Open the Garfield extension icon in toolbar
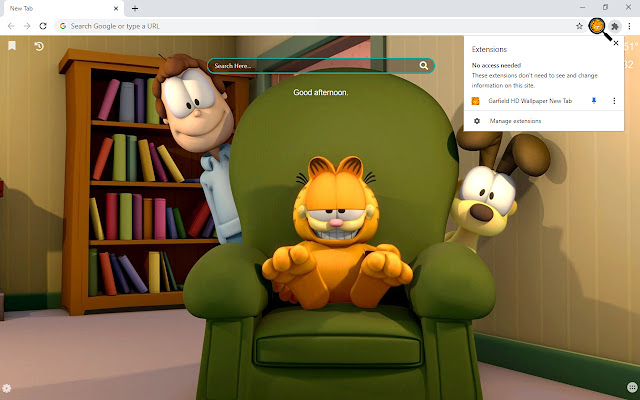The image size is (640, 400). click(x=597, y=26)
